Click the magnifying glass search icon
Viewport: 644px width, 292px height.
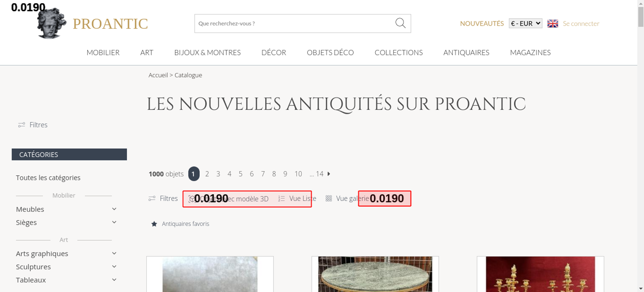pos(400,23)
